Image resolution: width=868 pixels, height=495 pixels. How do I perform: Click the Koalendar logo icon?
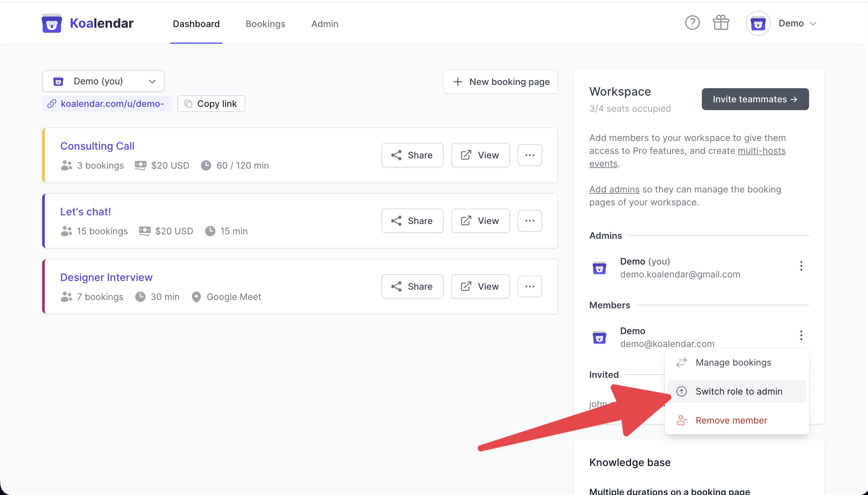click(x=52, y=23)
